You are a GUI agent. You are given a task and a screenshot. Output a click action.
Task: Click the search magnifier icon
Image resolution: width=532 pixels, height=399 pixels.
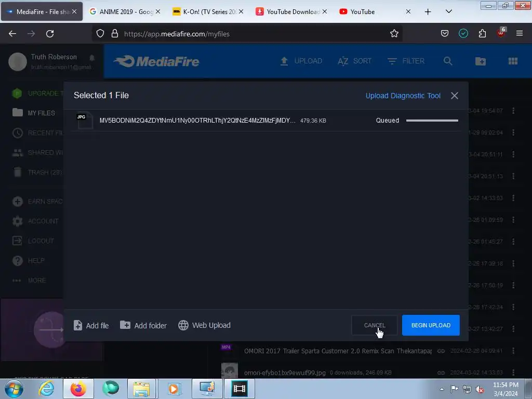(448, 61)
